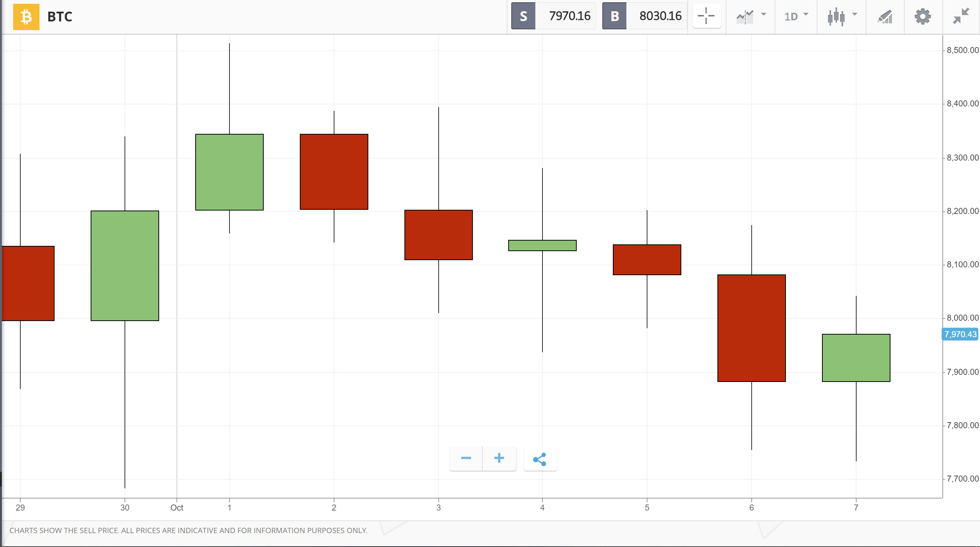Click the red candle for the 29th

(28, 283)
